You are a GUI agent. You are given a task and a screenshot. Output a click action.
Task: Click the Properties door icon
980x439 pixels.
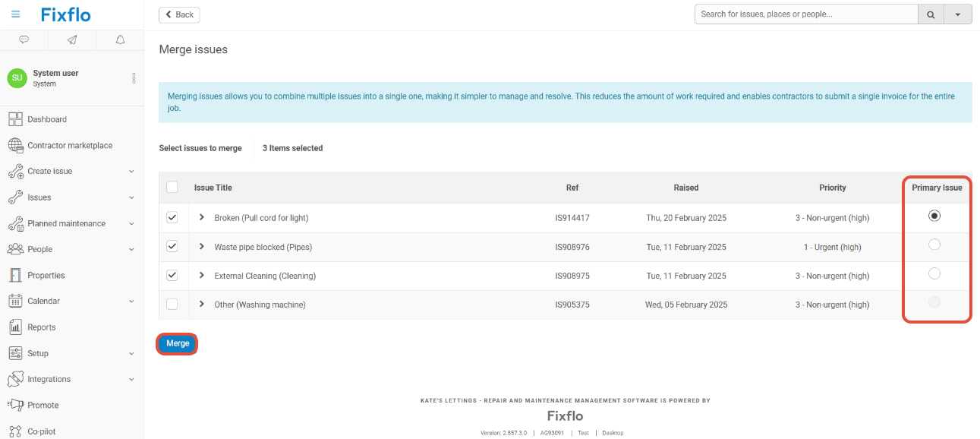(x=15, y=275)
